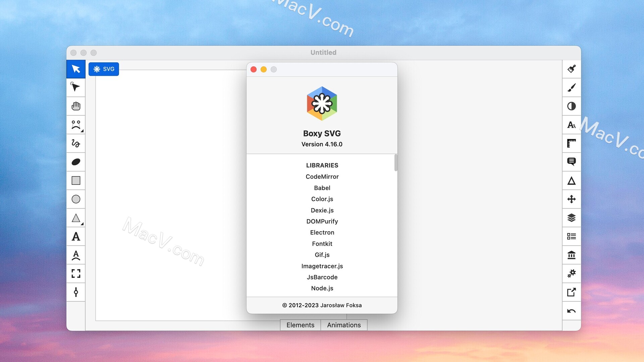
Task: Open the Shape triangle panel
Action: click(x=572, y=181)
